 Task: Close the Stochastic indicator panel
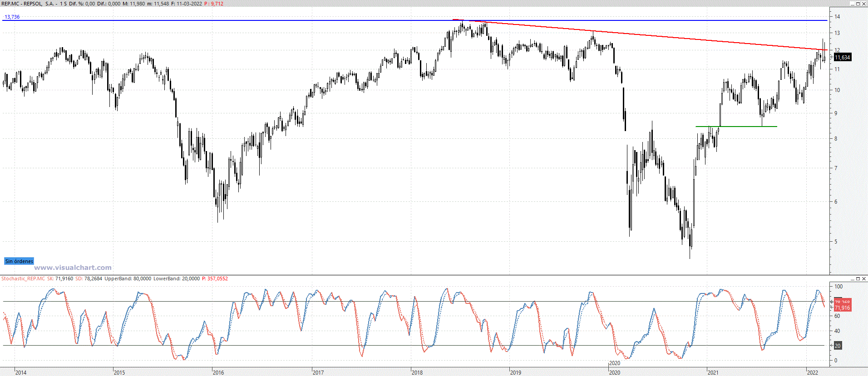coord(864,279)
